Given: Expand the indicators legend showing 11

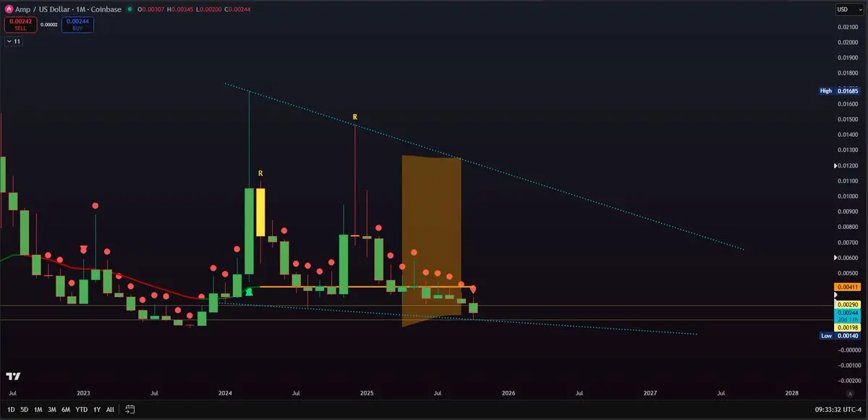Looking at the screenshot, I should tap(14, 42).
